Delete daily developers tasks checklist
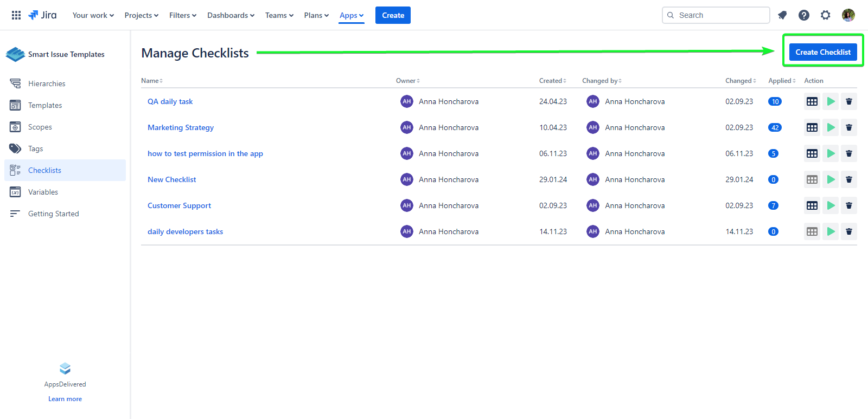 coord(848,231)
